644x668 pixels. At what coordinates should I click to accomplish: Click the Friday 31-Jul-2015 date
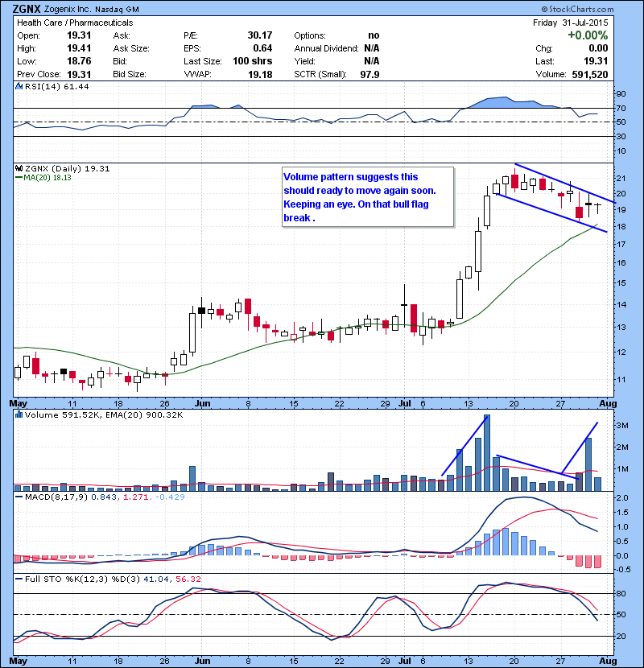pos(570,23)
